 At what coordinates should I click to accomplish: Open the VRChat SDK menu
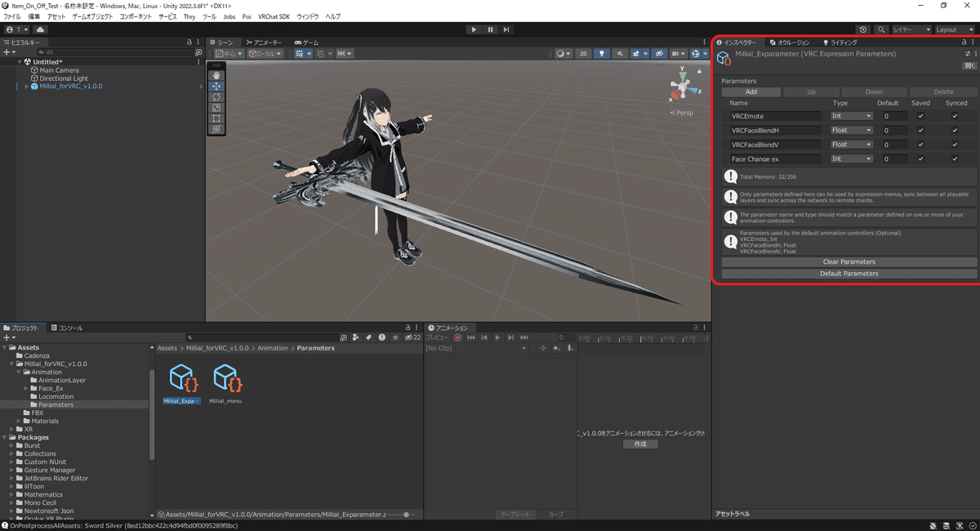click(274, 16)
